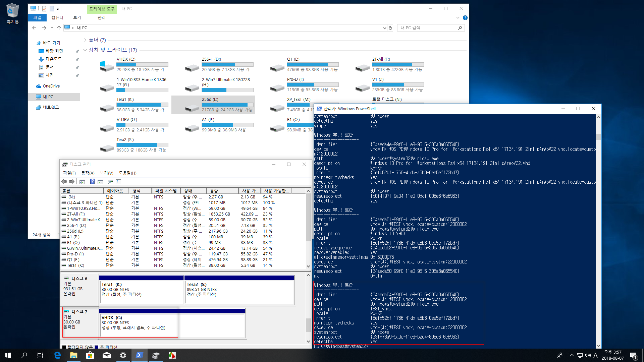Click the disk settings list toolbar icon
The width and height of the screenshot is (644, 362).
tap(118, 182)
